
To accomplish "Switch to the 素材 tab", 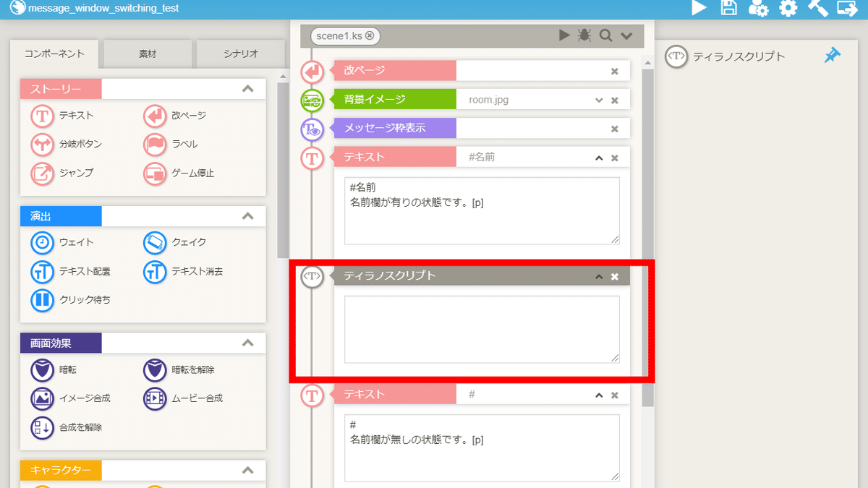I will [148, 54].
